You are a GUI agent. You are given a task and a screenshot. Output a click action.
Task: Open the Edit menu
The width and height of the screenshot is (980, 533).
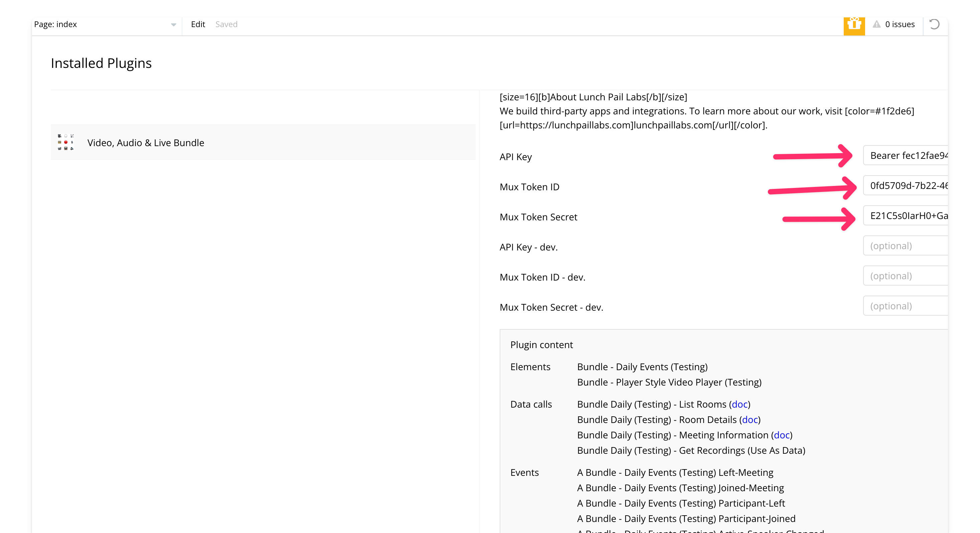click(198, 24)
